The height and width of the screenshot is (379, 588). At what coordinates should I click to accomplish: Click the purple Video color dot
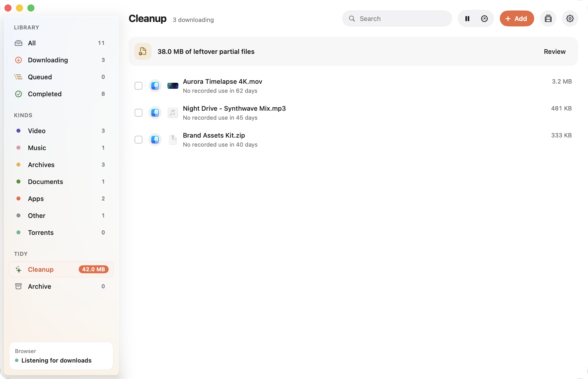tap(18, 131)
